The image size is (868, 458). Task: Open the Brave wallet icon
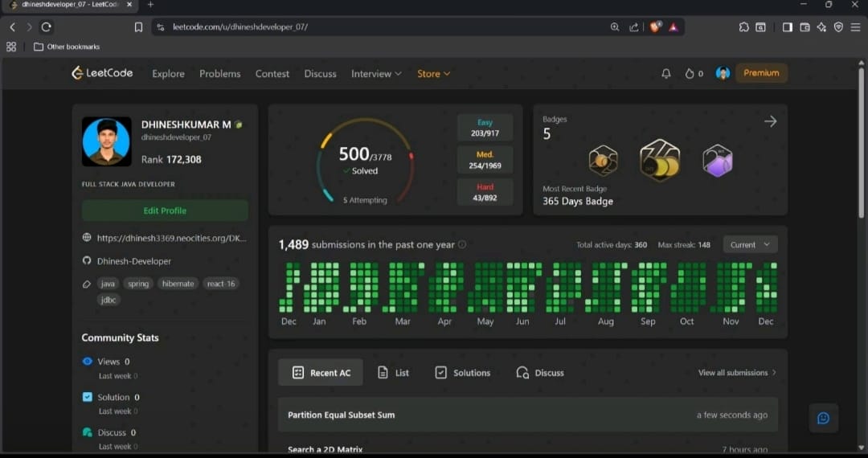click(805, 27)
